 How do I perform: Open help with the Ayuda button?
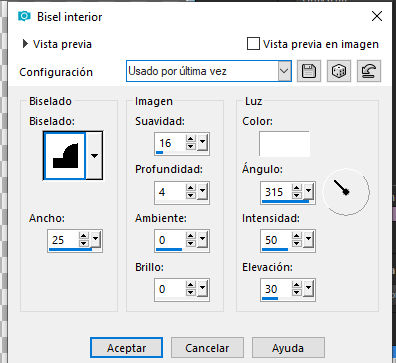tap(288, 348)
